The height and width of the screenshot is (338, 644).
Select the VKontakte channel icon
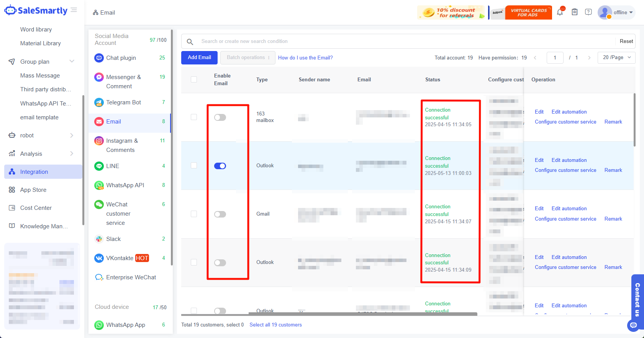pos(99,258)
